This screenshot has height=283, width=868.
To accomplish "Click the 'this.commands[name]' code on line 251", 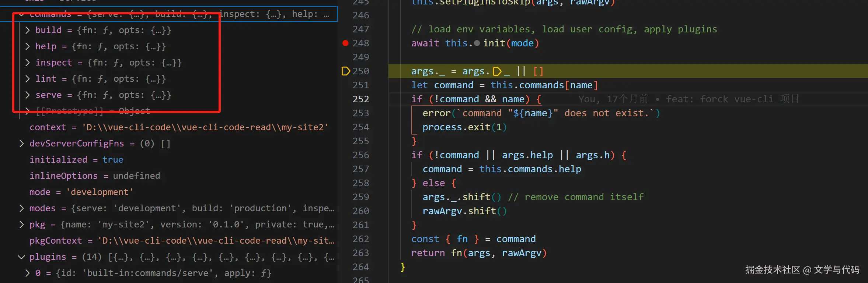I will pyautogui.click(x=544, y=85).
